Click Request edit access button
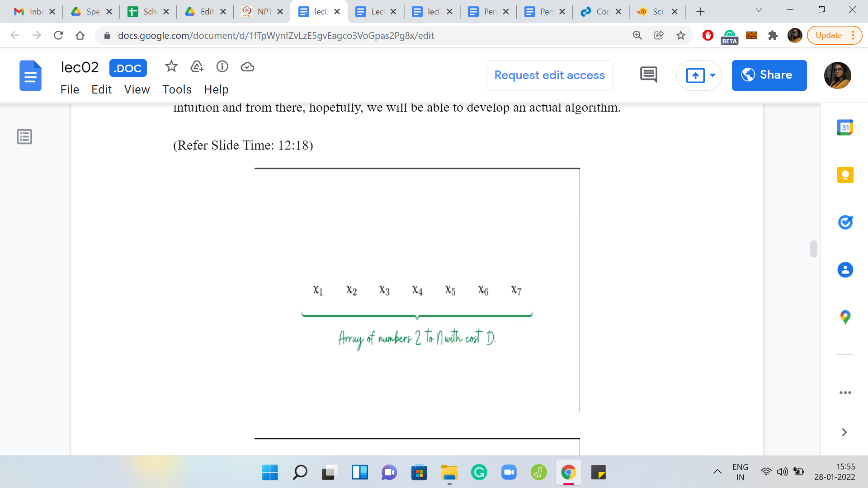Viewport: 868px width, 488px height. point(549,75)
